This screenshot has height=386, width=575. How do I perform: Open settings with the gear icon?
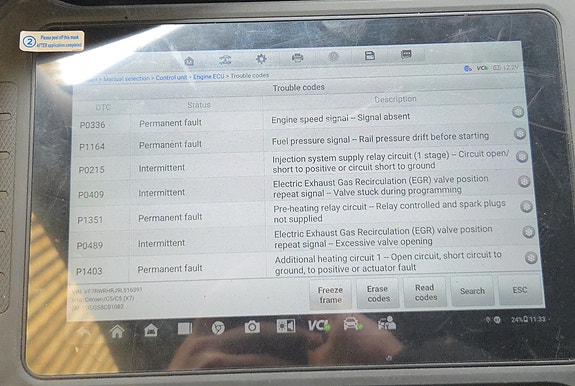click(261, 59)
